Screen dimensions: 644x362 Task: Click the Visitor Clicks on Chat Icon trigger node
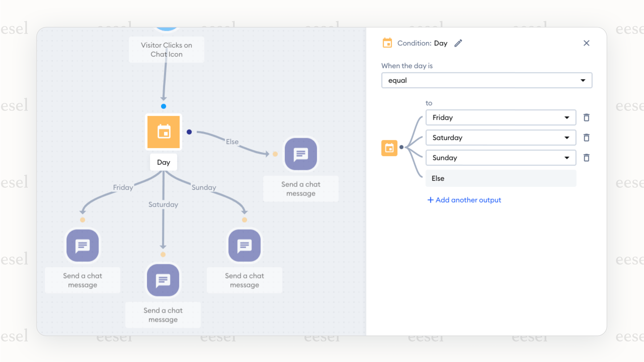(166, 49)
